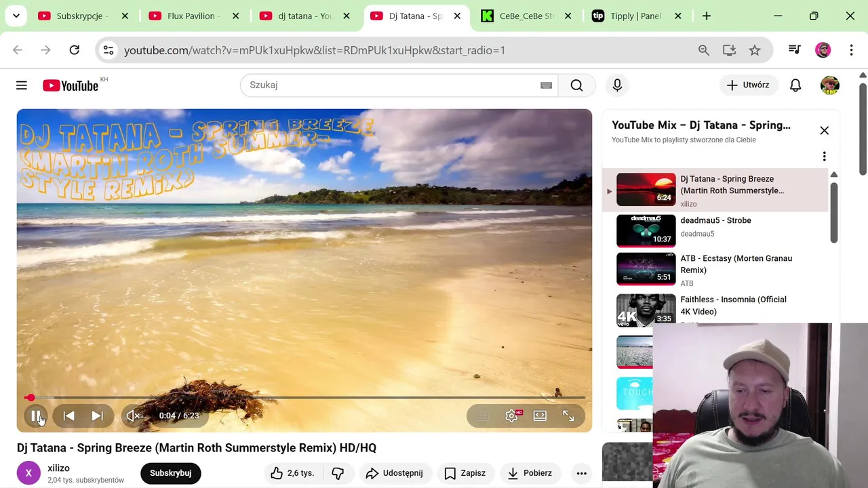The height and width of the screenshot is (488, 868).
Task: Unmute the video volume icon
Action: [134, 415]
